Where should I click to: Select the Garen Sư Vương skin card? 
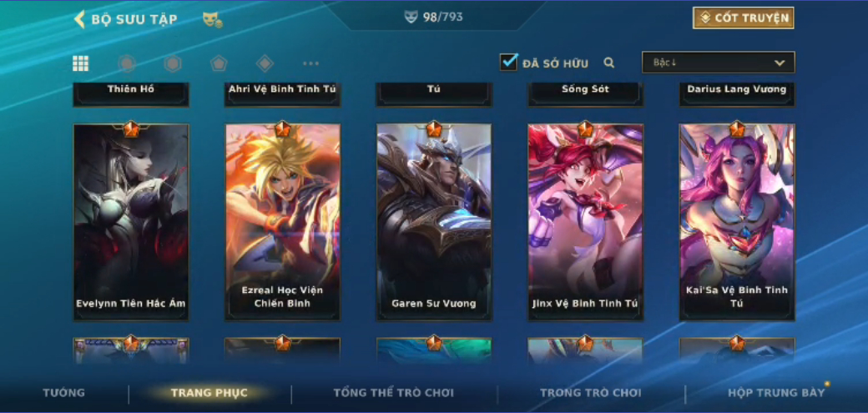[x=434, y=221]
